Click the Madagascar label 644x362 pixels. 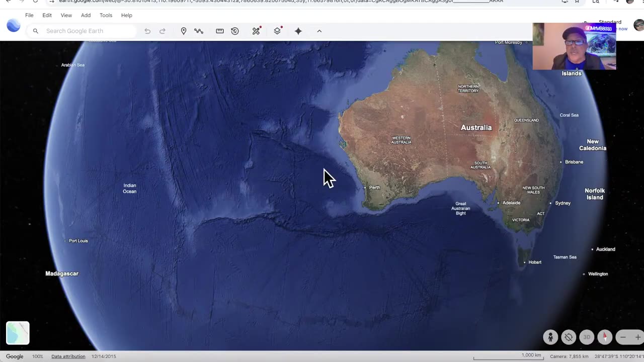(62, 274)
